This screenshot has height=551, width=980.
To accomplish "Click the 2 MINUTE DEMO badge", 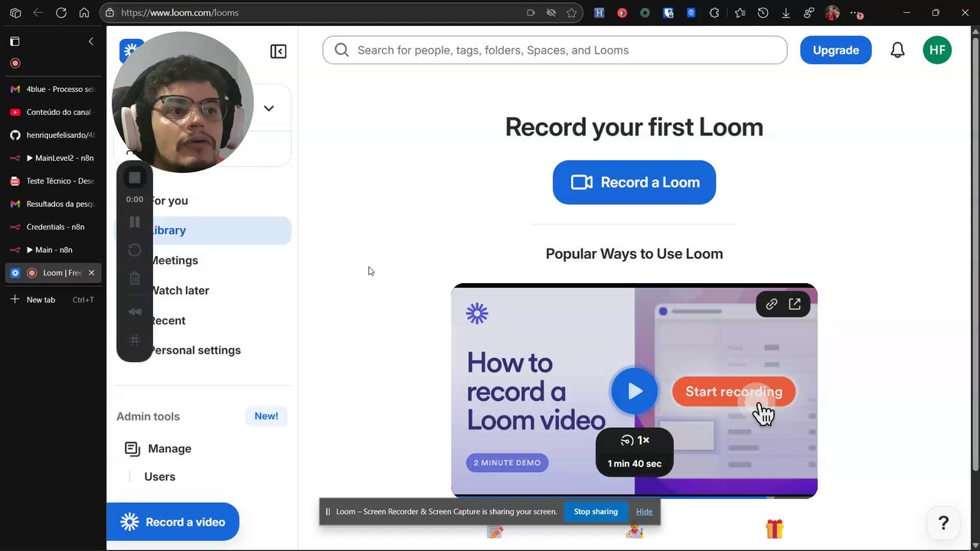I will (507, 463).
